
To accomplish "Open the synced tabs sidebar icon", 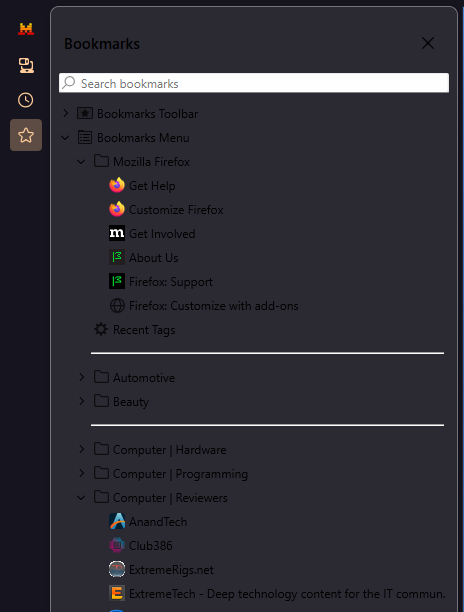I will (26, 65).
